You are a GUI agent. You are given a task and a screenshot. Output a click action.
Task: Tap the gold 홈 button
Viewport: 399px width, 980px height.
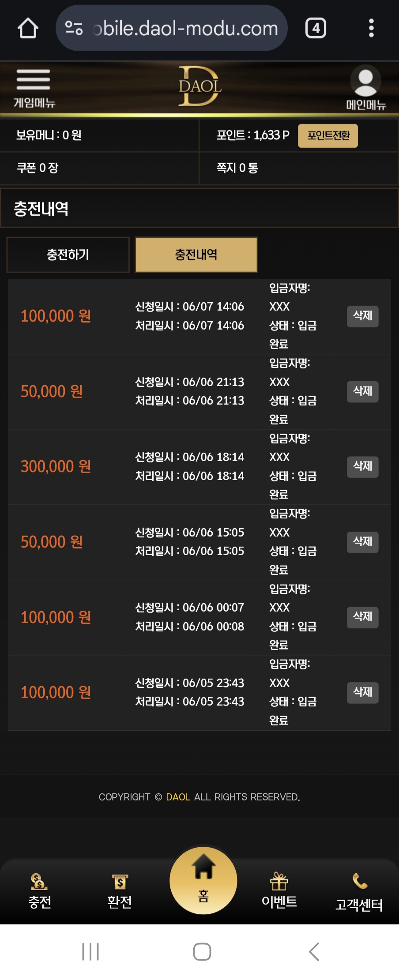coord(203,881)
